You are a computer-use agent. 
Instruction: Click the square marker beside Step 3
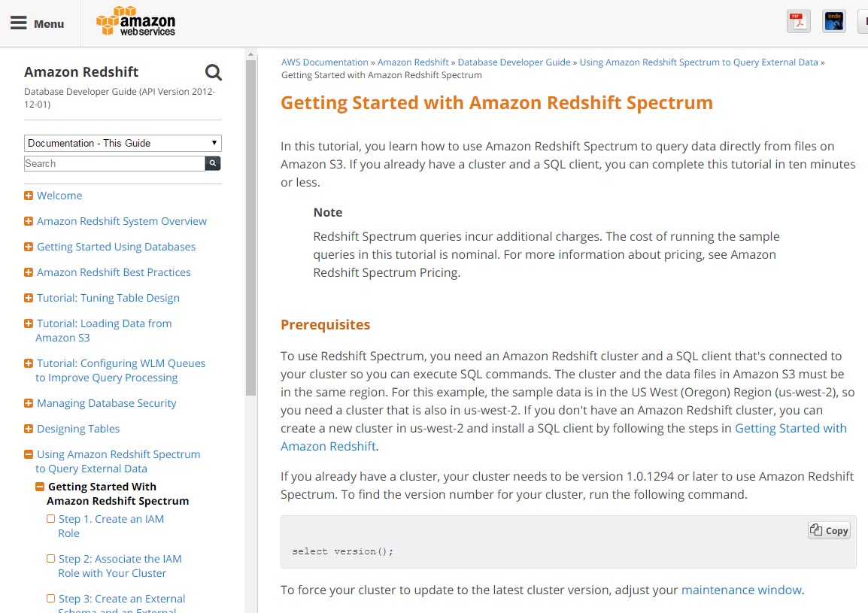[x=50, y=599]
